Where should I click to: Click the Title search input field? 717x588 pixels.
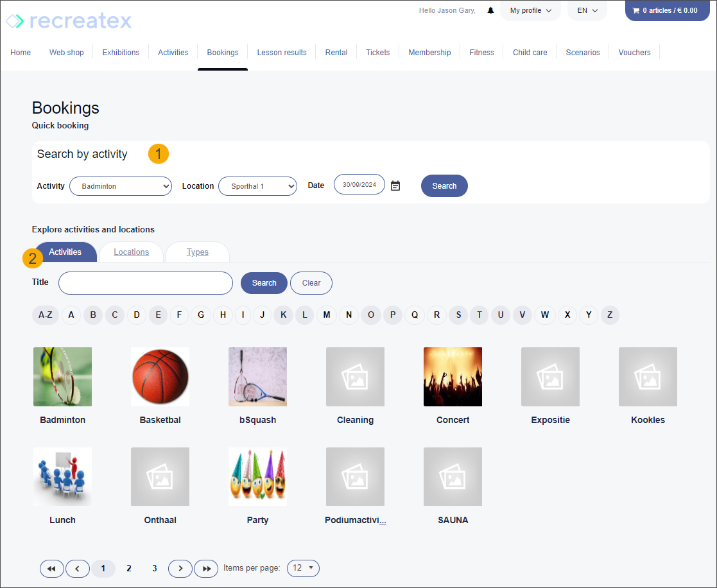[146, 283]
